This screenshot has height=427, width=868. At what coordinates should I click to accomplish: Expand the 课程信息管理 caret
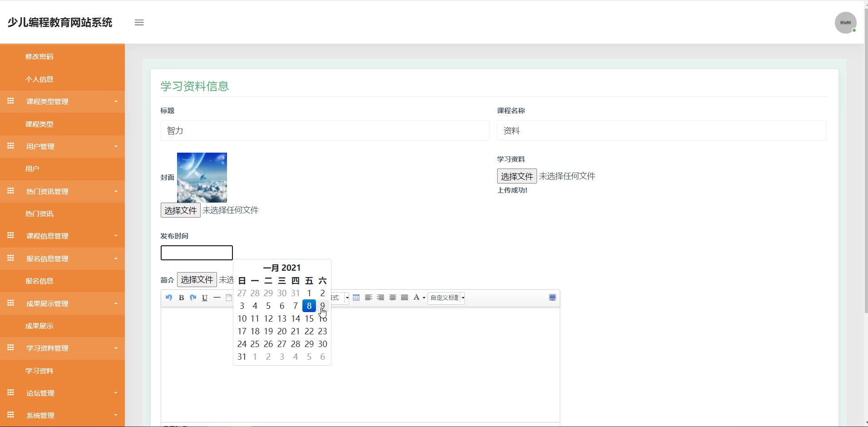click(116, 236)
